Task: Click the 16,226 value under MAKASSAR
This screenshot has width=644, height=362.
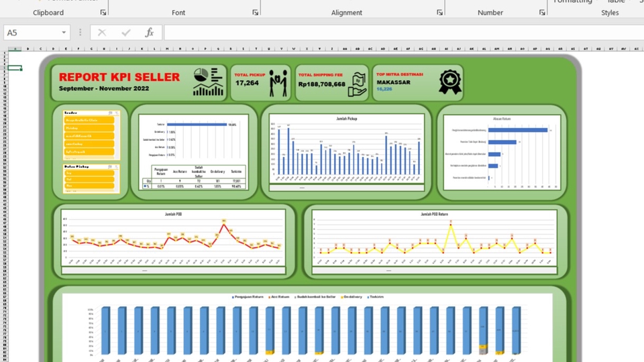Action: [384, 89]
